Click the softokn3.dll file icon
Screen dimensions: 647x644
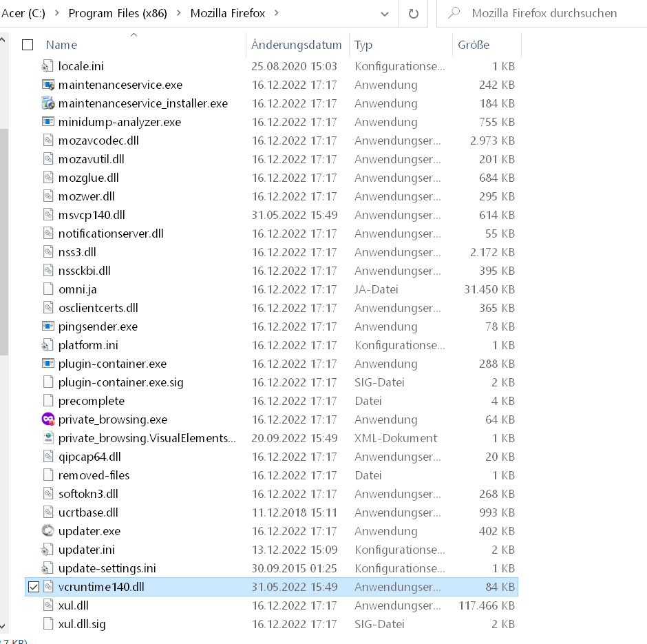point(48,493)
